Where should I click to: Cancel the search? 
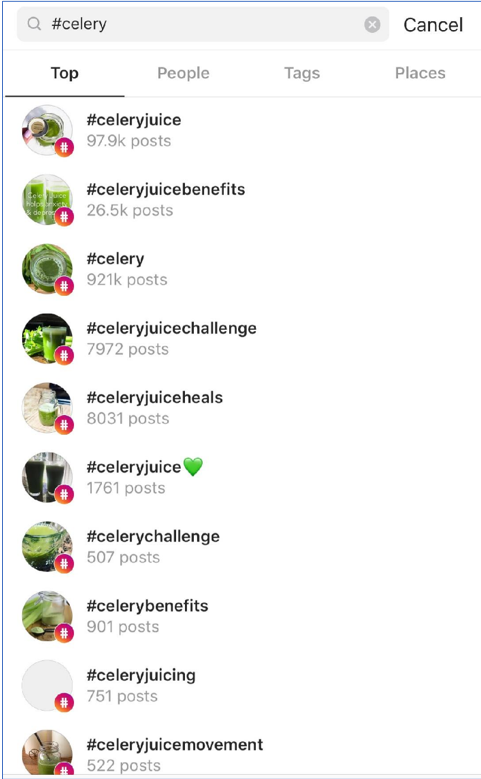433,24
